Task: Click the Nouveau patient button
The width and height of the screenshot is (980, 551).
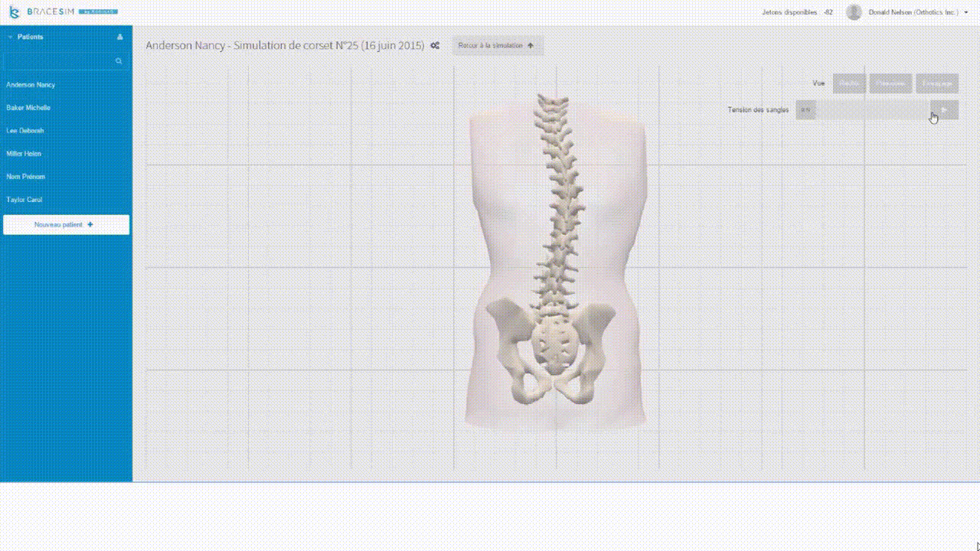Action: (66, 224)
